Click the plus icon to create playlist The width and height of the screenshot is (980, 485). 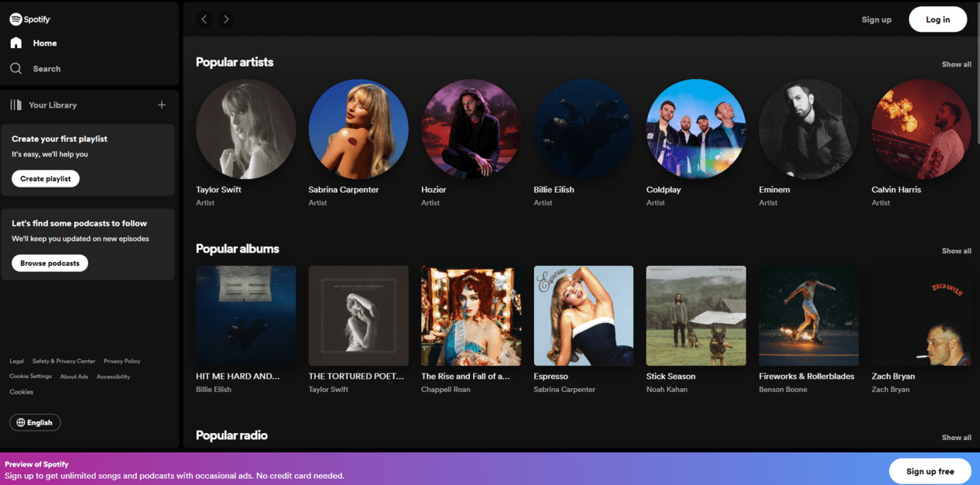[x=162, y=105]
